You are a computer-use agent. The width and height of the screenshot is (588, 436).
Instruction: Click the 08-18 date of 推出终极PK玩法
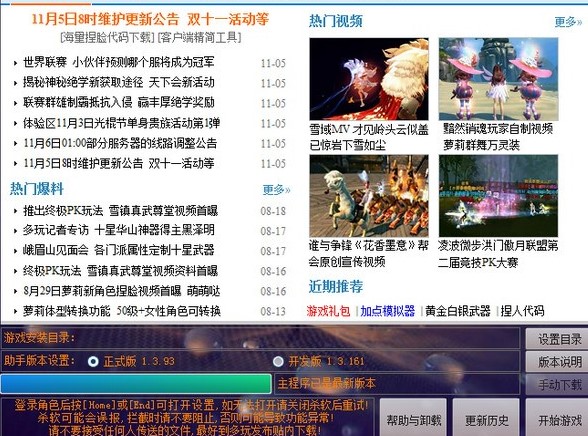coord(273,211)
